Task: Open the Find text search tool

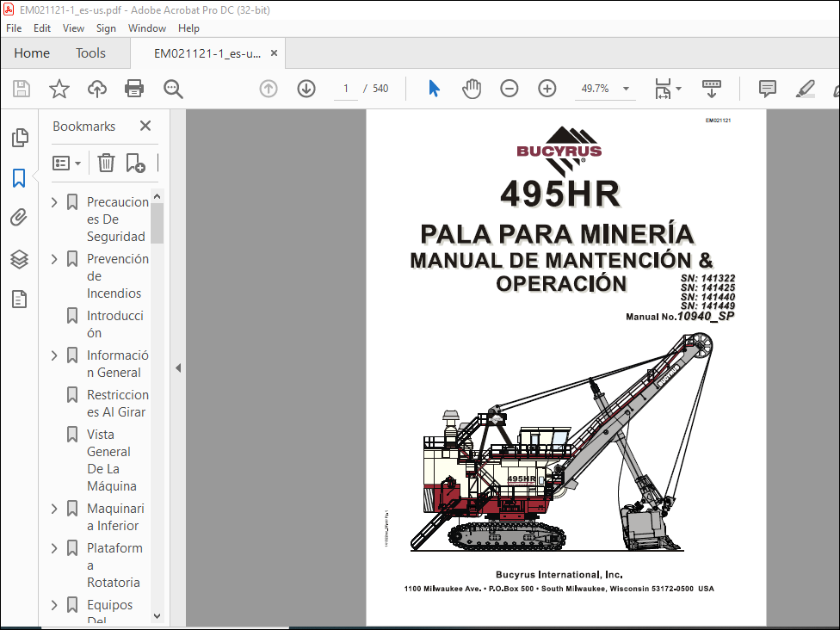Action: pos(173,89)
